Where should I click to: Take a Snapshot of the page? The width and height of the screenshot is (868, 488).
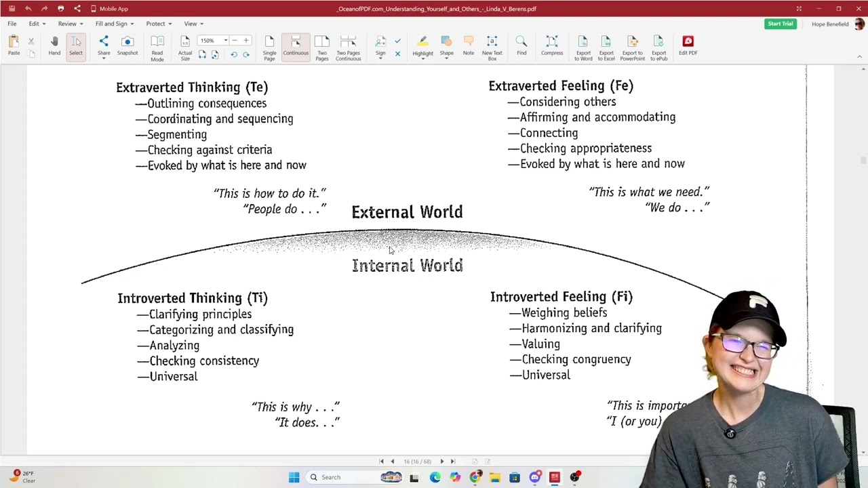(127, 46)
